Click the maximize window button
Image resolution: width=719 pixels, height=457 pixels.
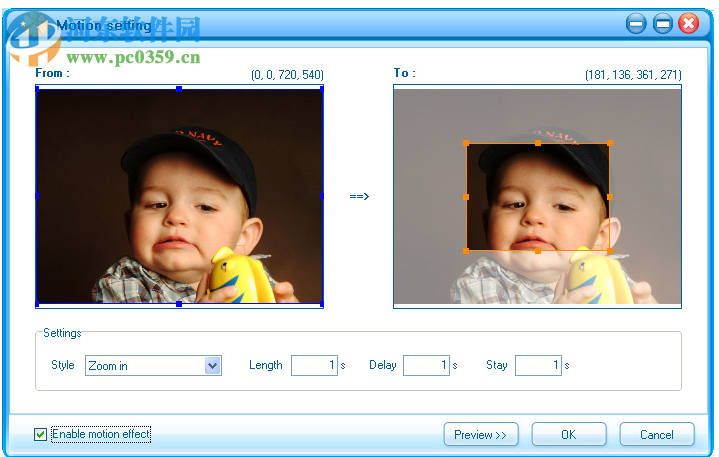663,24
